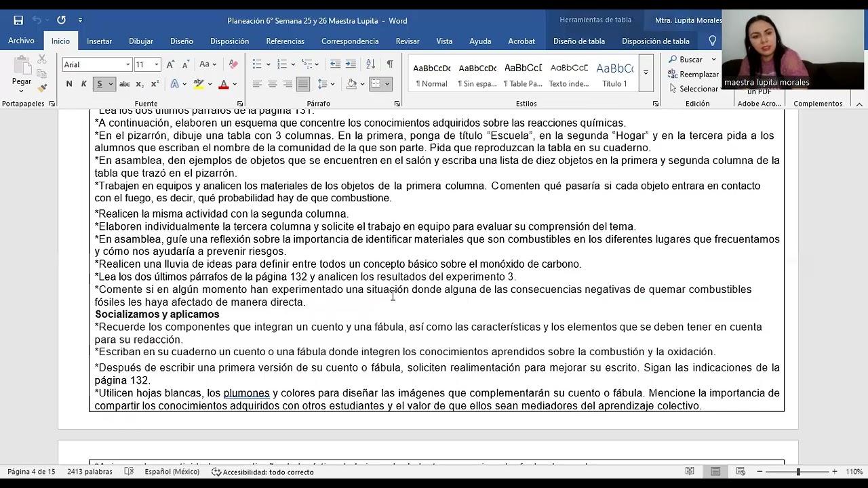Toggle subscript formatting
Image resolution: width=868 pixels, height=488 pixels.
coord(140,84)
